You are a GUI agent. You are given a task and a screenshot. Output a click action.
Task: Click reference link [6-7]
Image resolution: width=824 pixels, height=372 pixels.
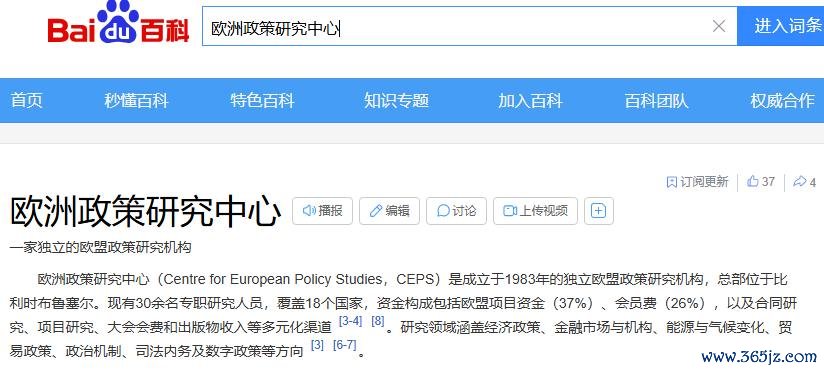(x=345, y=345)
